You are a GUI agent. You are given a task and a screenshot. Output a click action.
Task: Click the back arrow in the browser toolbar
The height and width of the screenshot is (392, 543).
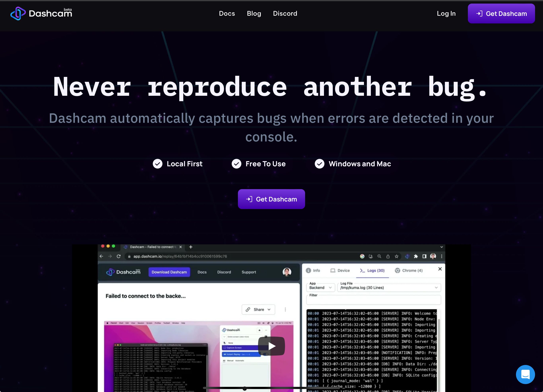101,256
